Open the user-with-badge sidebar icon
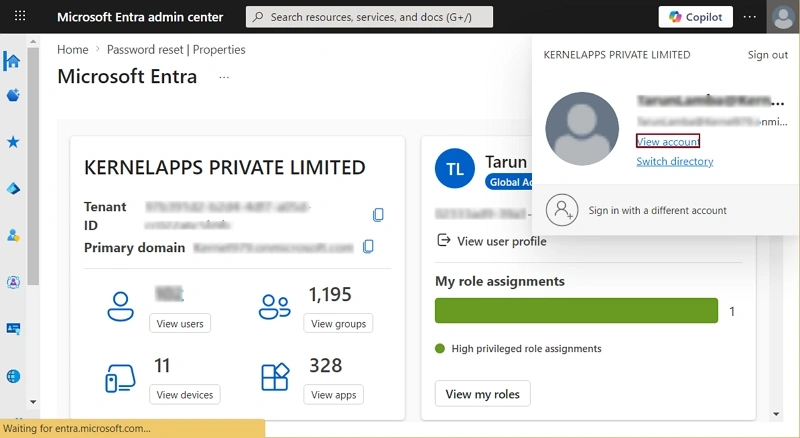 pyautogui.click(x=13, y=235)
